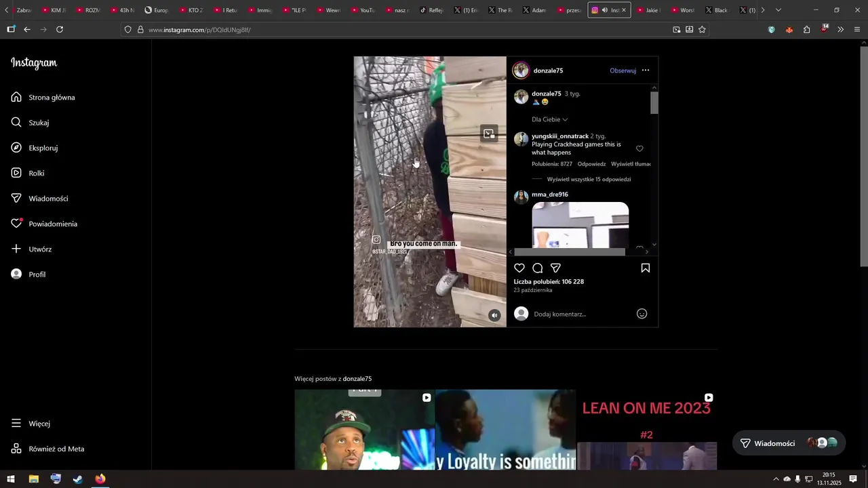This screenshot has width=868, height=488.
Task: Click Polubienia: 8727 on the comment
Action: click(x=552, y=164)
